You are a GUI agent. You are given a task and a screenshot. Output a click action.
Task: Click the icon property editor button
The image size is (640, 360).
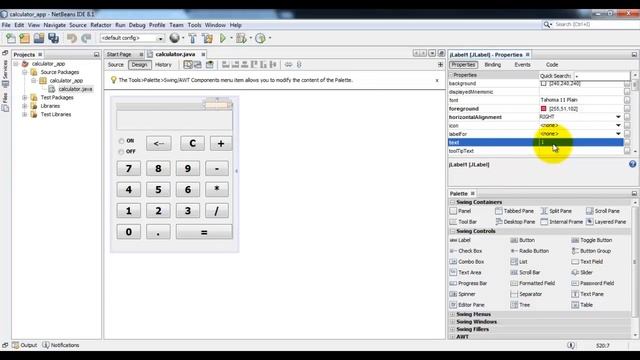[627, 125]
